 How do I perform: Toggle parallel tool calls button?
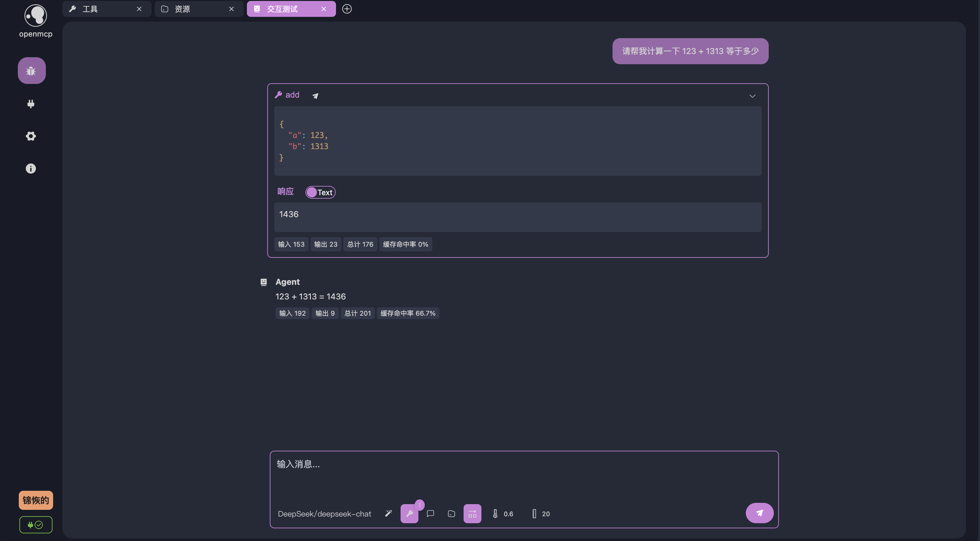[x=472, y=514]
